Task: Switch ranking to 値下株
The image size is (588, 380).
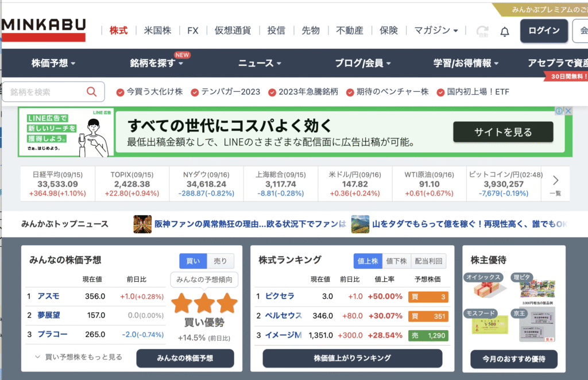Action: pos(396,261)
